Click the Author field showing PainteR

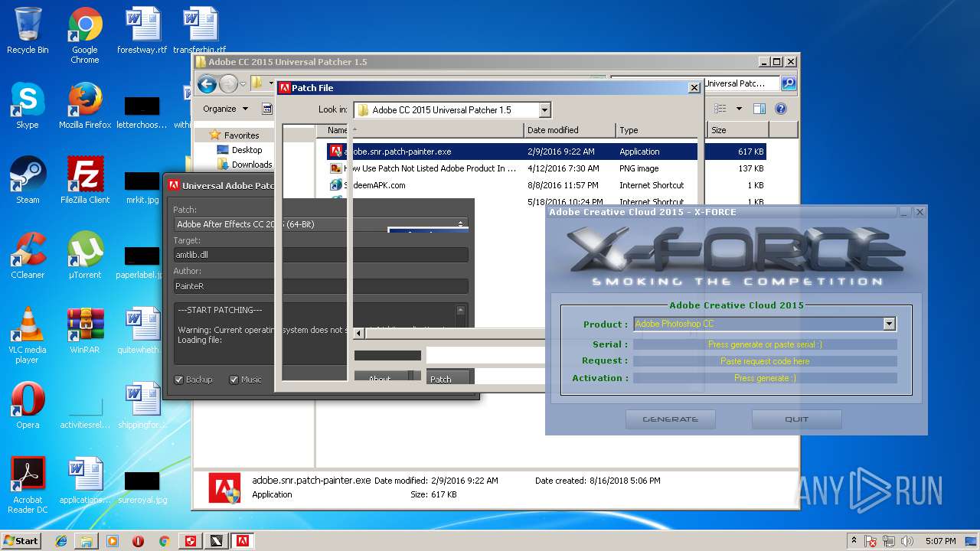(321, 285)
